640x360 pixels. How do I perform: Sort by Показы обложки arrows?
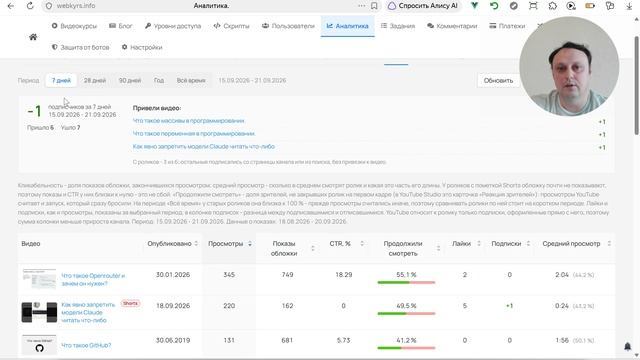(x=313, y=248)
